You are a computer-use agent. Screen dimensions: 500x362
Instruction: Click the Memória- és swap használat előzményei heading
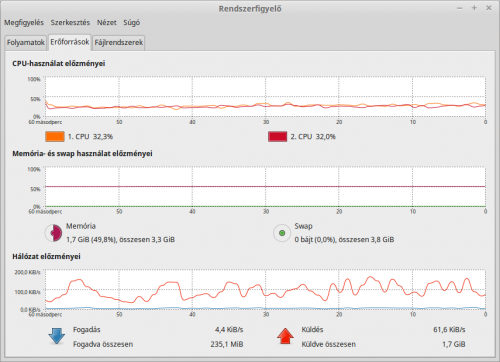[x=82, y=154]
